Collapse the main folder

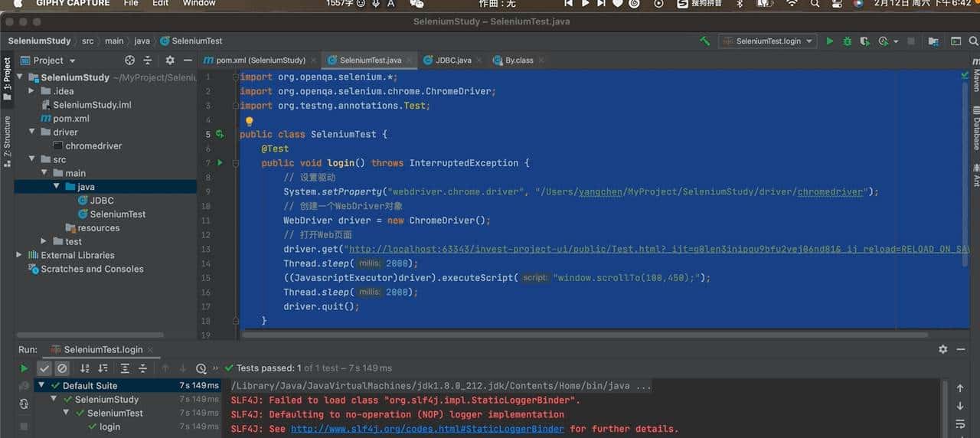[x=44, y=173]
